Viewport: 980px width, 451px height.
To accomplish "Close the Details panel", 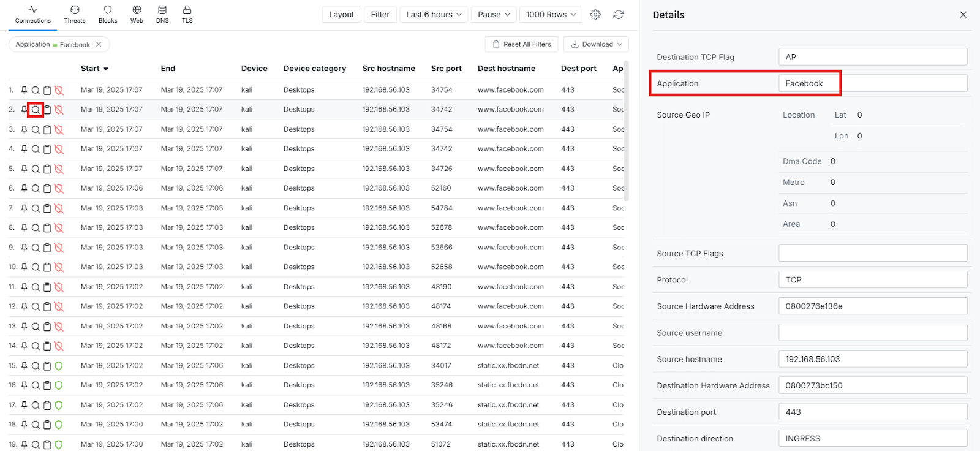I will [x=963, y=15].
